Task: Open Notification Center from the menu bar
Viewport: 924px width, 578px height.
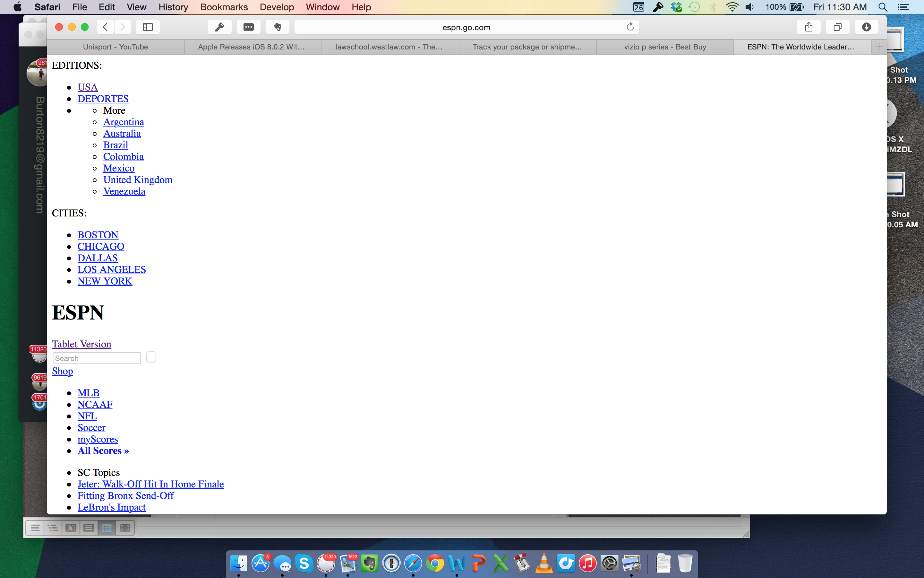Action: [903, 7]
